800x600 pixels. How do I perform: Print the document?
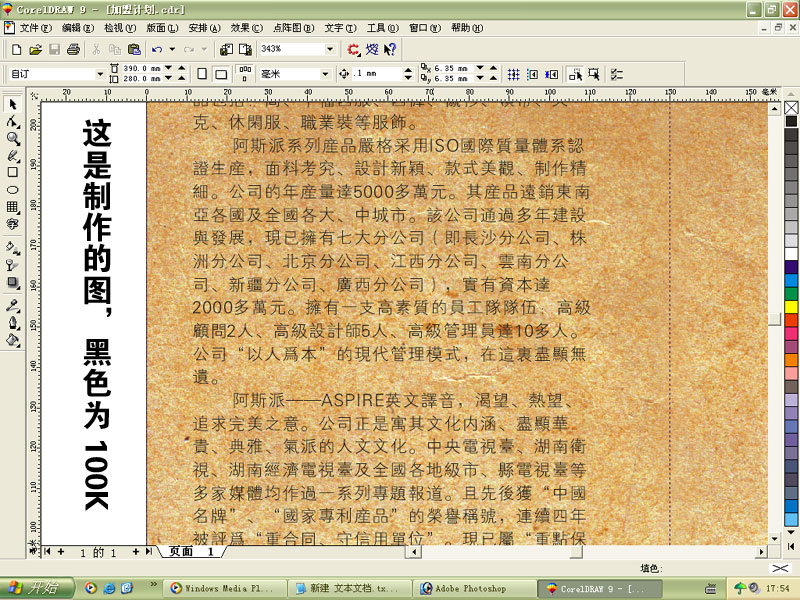(x=73, y=49)
